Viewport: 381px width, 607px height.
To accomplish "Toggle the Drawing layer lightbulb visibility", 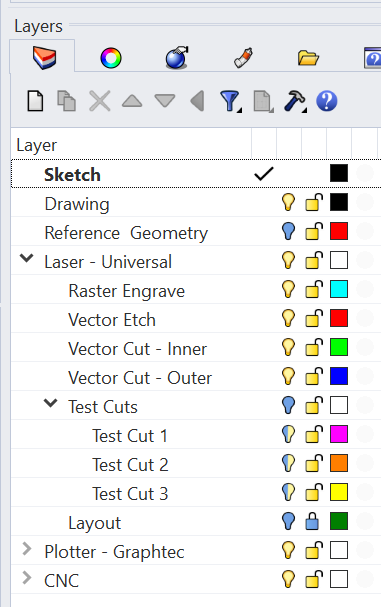I will click(x=288, y=202).
